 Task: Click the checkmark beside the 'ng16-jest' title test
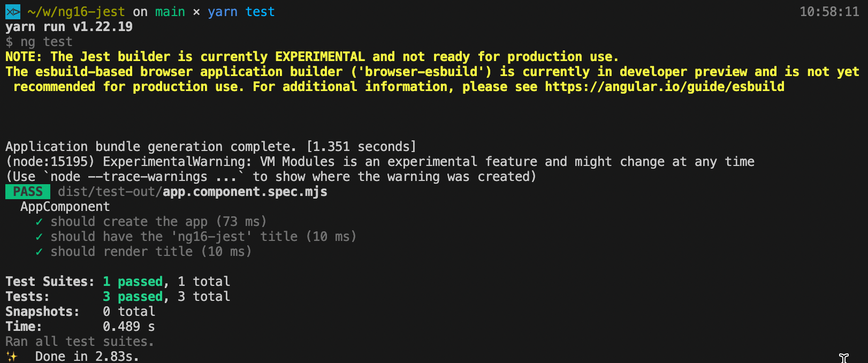pyautogui.click(x=39, y=237)
